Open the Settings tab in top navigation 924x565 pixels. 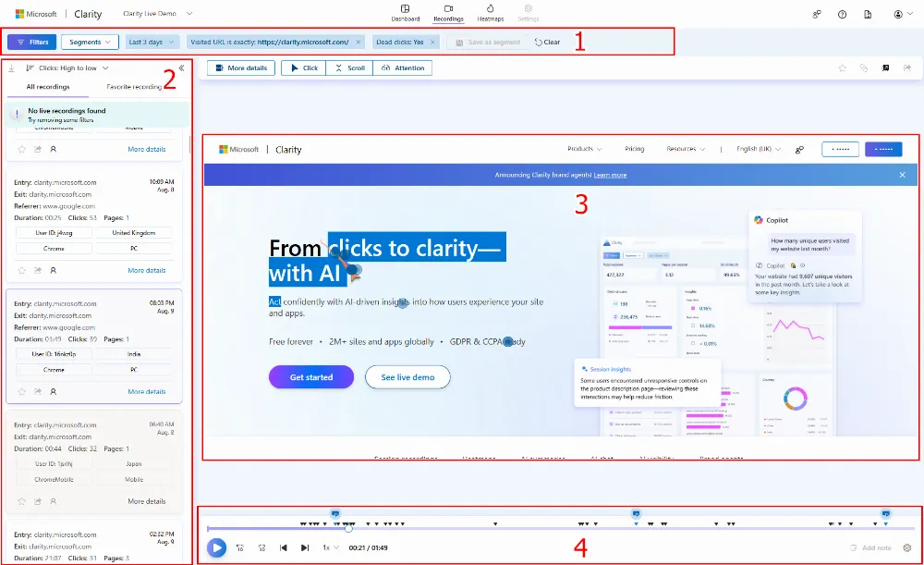pyautogui.click(x=528, y=13)
